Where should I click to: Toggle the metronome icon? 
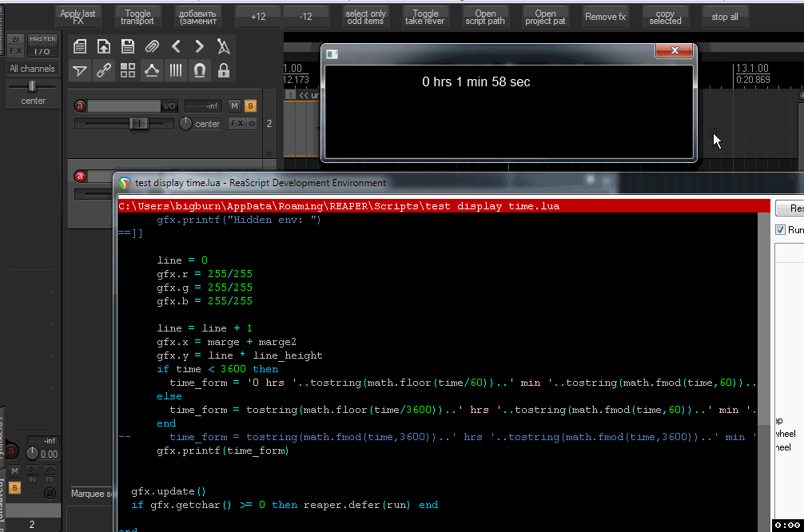(224, 46)
